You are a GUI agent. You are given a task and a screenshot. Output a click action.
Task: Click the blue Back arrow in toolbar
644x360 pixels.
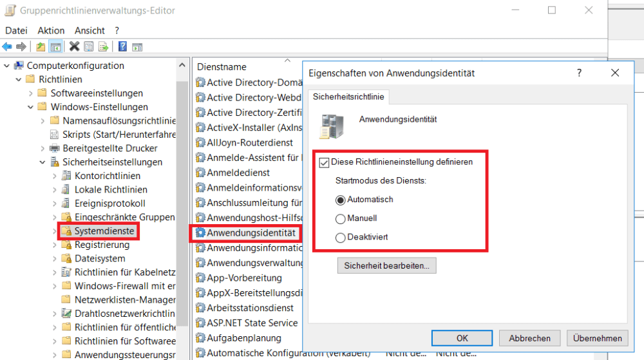click(7, 46)
